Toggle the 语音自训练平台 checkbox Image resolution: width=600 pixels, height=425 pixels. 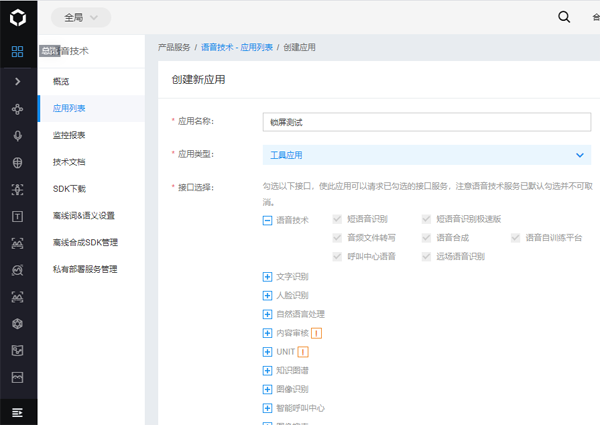point(516,238)
